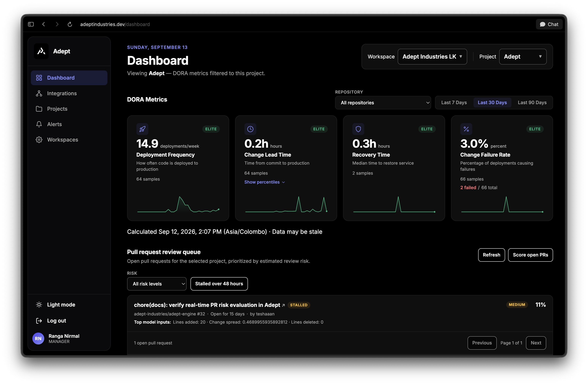Go forward with the browser forward arrow
This screenshot has height=385, width=588.
pyautogui.click(x=57, y=24)
